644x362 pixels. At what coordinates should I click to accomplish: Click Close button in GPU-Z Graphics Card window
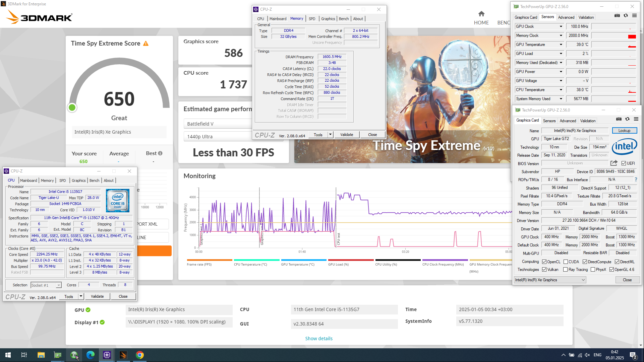click(627, 280)
